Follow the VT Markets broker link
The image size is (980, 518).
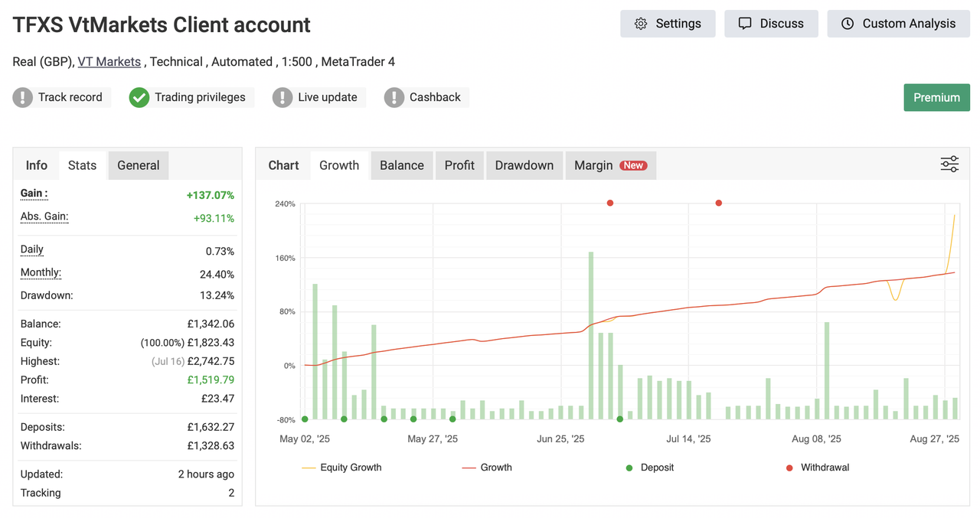(x=109, y=62)
